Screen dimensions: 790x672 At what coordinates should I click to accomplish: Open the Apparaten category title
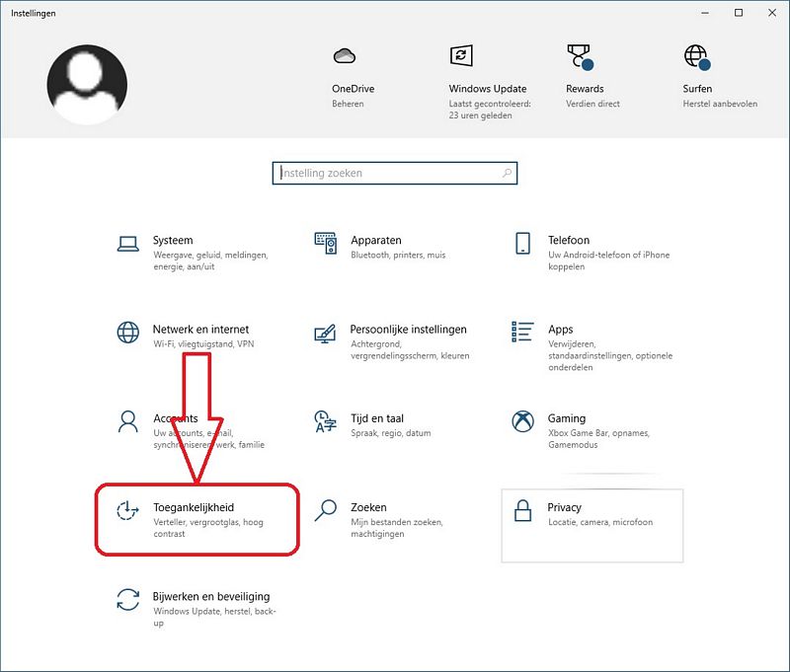[376, 240]
